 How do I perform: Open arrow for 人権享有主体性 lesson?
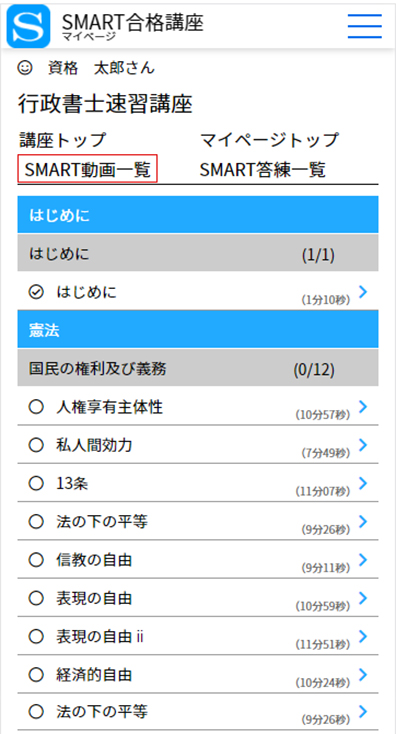click(362, 407)
